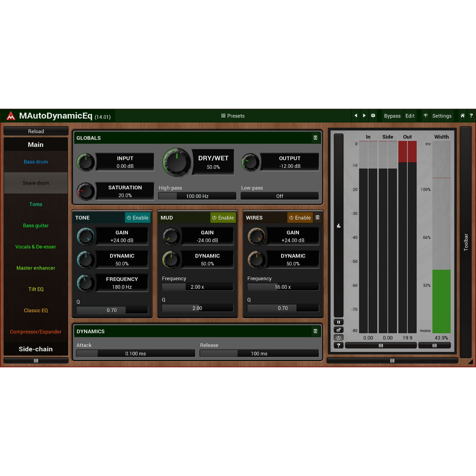This screenshot has width=476, height=476.
Task: Click the histogram icon beside the meters
Action: (x=339, y=226)
